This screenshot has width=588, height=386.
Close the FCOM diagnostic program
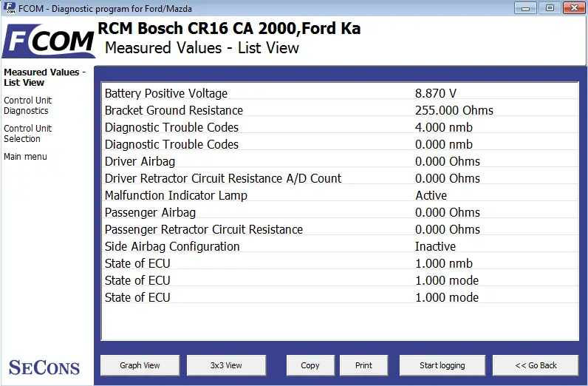click(574, 8)
